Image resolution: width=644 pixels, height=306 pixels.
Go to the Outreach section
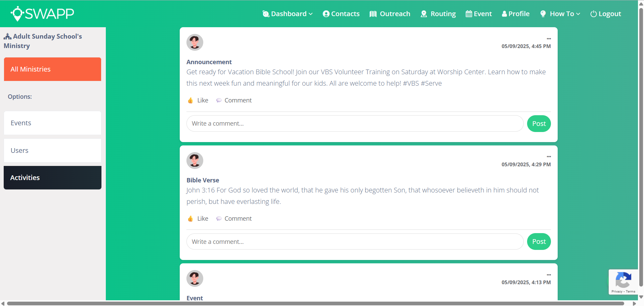tap(390, 14)
